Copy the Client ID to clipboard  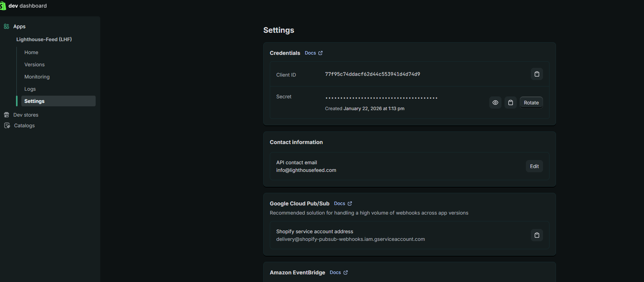537,74
